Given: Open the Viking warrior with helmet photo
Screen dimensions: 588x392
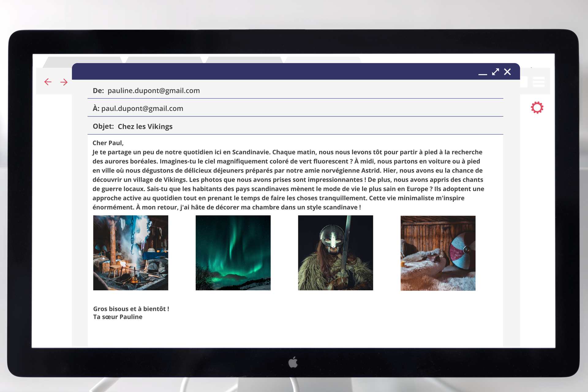Looking at the screenshot, I should point(335,253).
